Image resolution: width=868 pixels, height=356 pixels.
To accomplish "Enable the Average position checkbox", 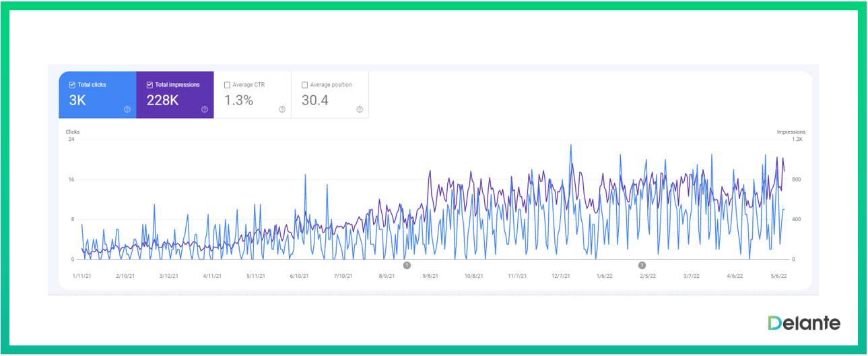I will coord(305,85).
